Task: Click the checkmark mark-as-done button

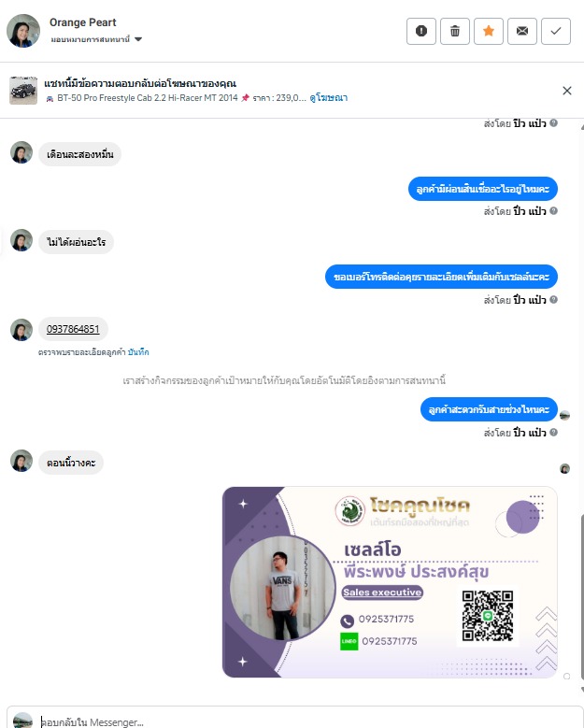Action: (x=556, y=31)
